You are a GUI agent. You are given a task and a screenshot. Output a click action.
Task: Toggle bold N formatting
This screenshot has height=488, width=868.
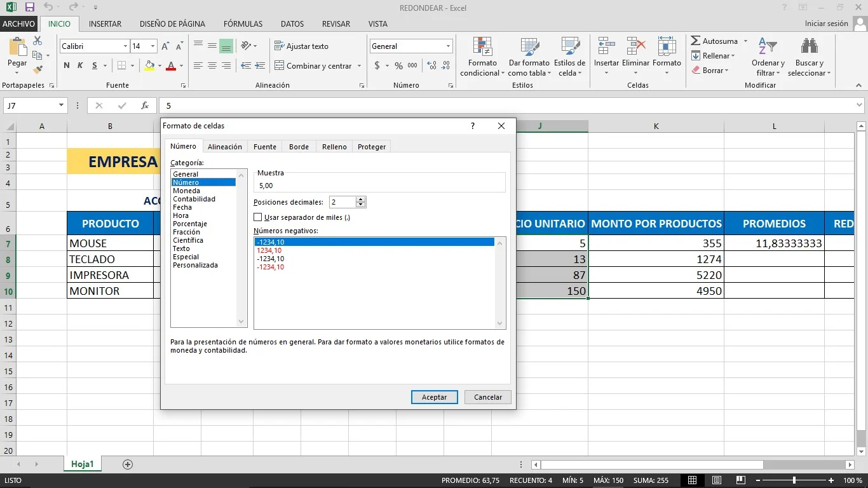67,65
